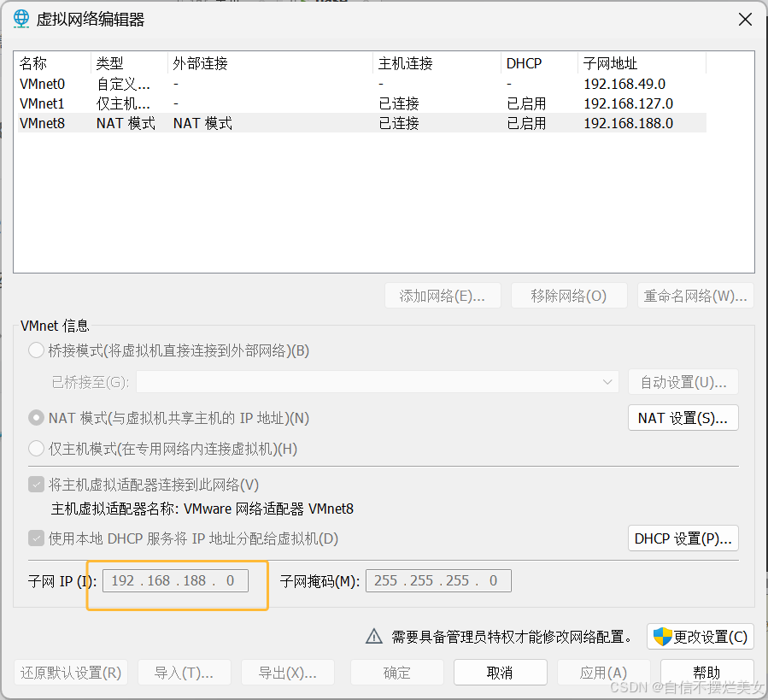The height and width of the screenshot is (700, 768).
Task: Click the 帮助 button
Action: click(706, 673)
